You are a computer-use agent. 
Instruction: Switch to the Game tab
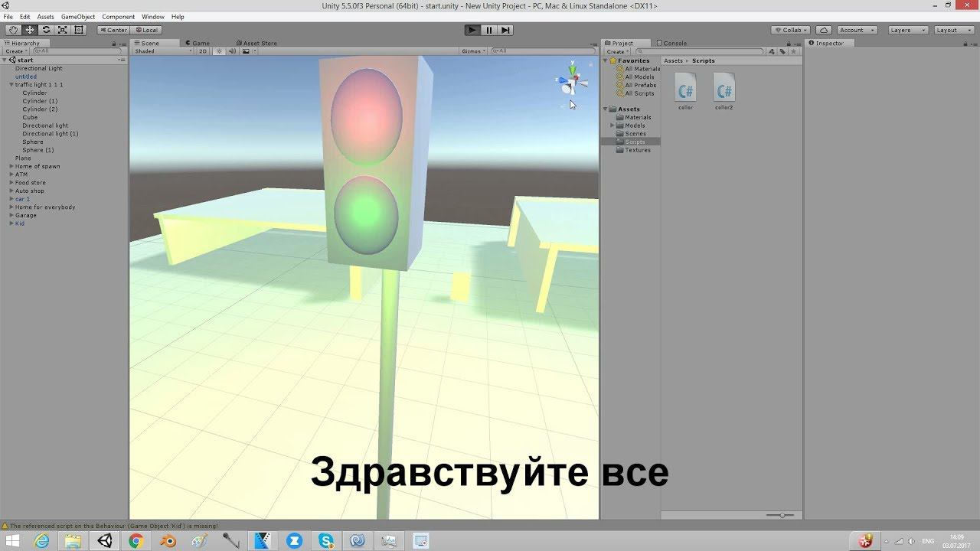pos(197,44)
